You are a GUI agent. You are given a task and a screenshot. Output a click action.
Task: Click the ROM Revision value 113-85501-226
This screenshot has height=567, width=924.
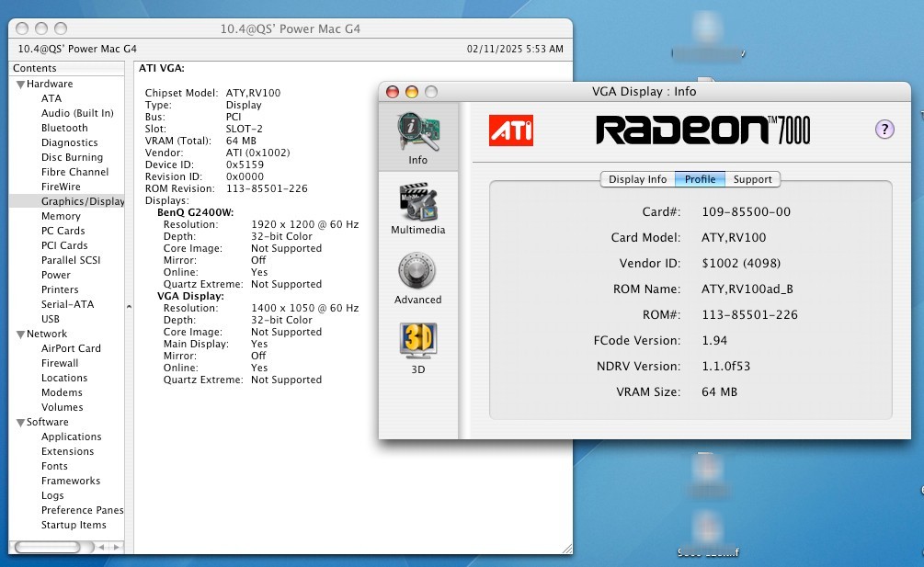point(267,188)
